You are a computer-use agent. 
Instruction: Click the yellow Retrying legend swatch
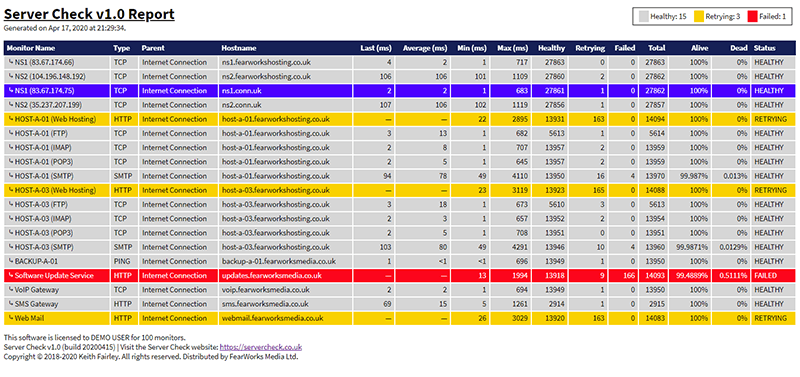click(698, 16)
